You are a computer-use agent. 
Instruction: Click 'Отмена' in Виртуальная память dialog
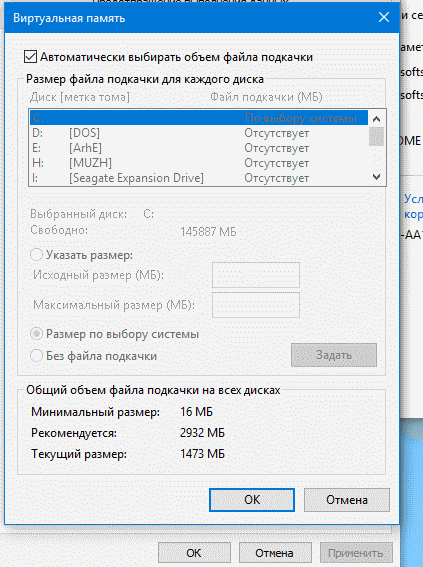coord(347,500)
